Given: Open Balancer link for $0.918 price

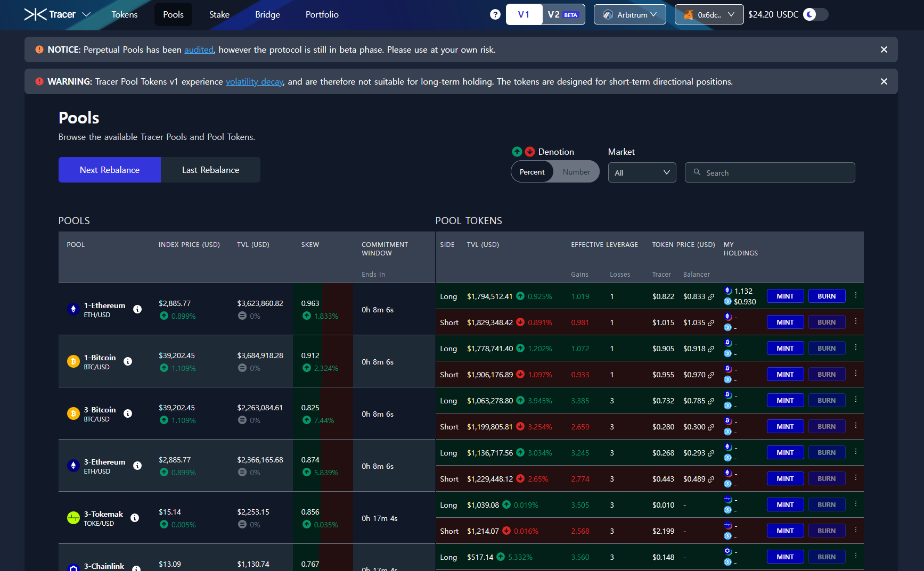Looking at the screenshot, I should pyautogui.click(x=711, y=349).
